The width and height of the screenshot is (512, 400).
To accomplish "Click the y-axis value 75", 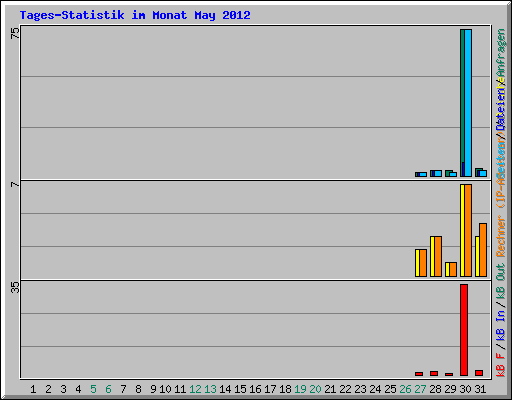I will 15,33.
